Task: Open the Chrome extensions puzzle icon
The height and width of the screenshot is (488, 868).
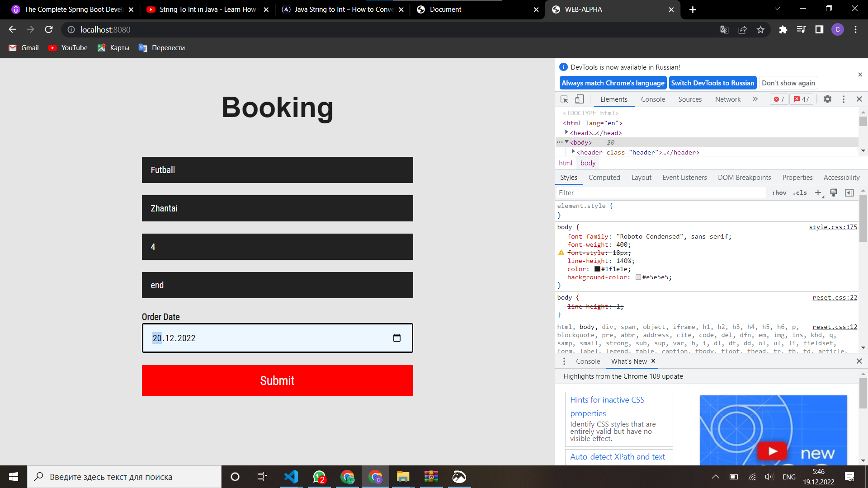Action: (x=783, y=30)
